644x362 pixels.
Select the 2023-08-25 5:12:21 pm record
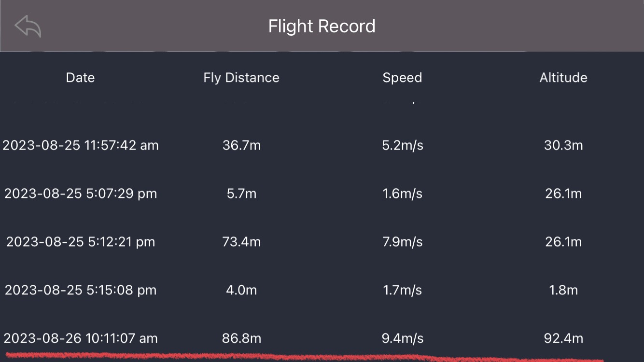[81, 242]
